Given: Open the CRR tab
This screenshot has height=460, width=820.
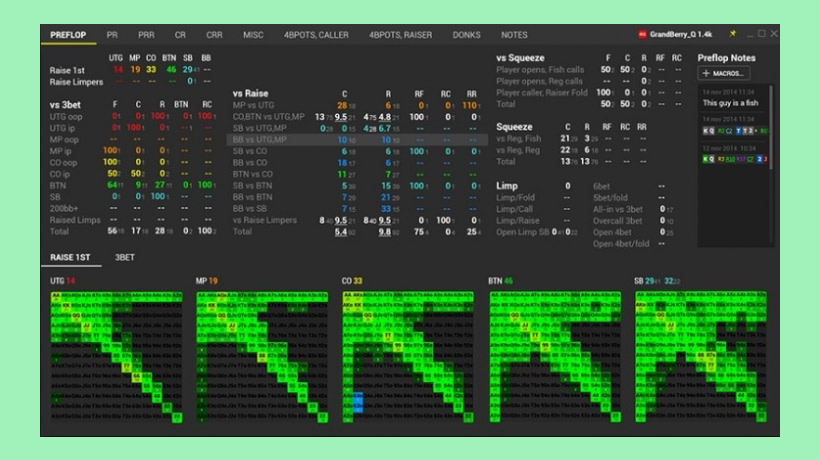Looking at the screenshot, I should coord(214,35).
